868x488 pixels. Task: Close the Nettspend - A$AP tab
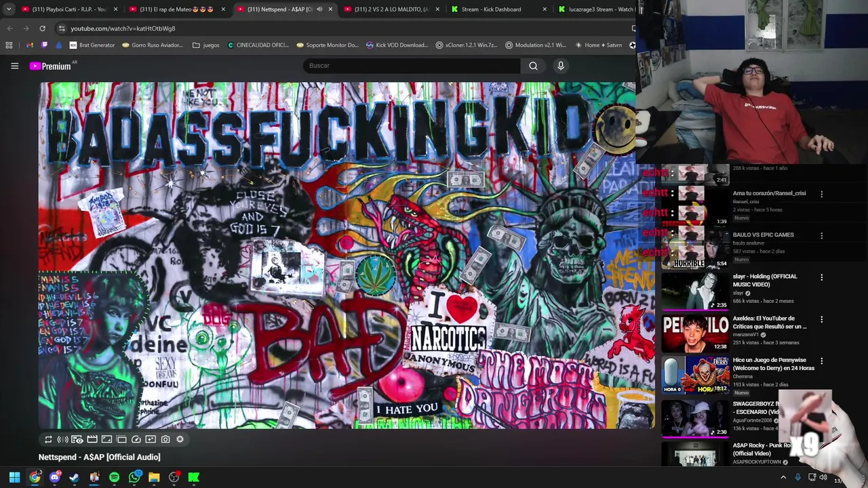330,9
